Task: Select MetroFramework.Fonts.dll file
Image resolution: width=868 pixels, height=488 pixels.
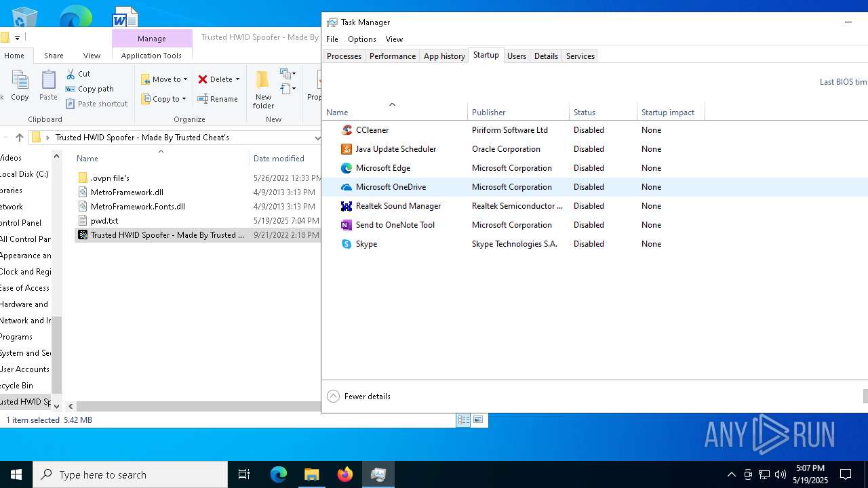Action: tap(138, 207)
